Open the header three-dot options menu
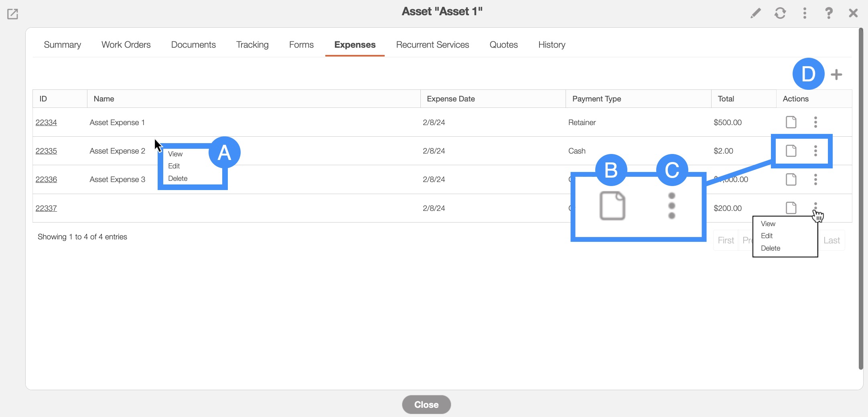Image resolution: width=868 pixels, height=417 pixels. point(804,13)
